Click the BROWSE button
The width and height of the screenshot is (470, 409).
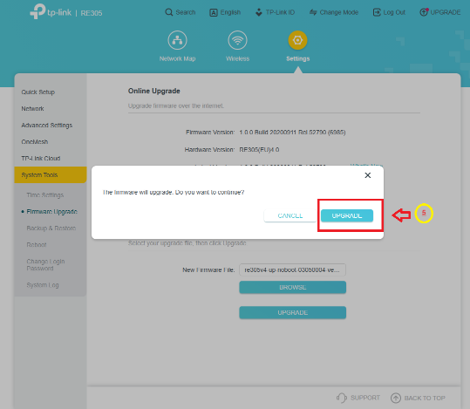tap(292, 287)
